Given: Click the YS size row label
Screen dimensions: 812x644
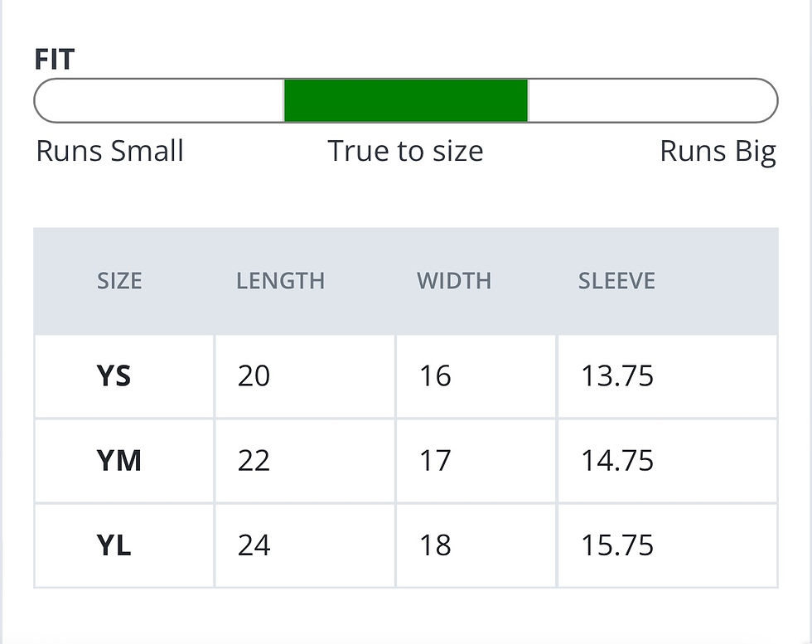Looking at the screenshot, I should [x=114, y=376].
